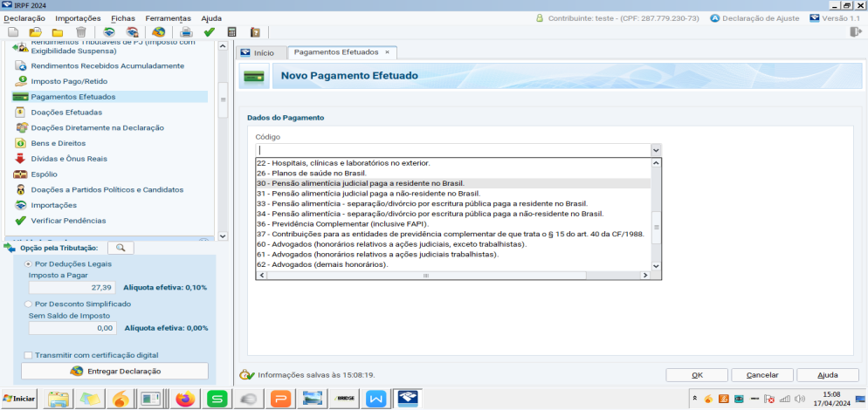Click the new declaration icon in toolbar
This screenshot has width=868, height=410.
13,32
